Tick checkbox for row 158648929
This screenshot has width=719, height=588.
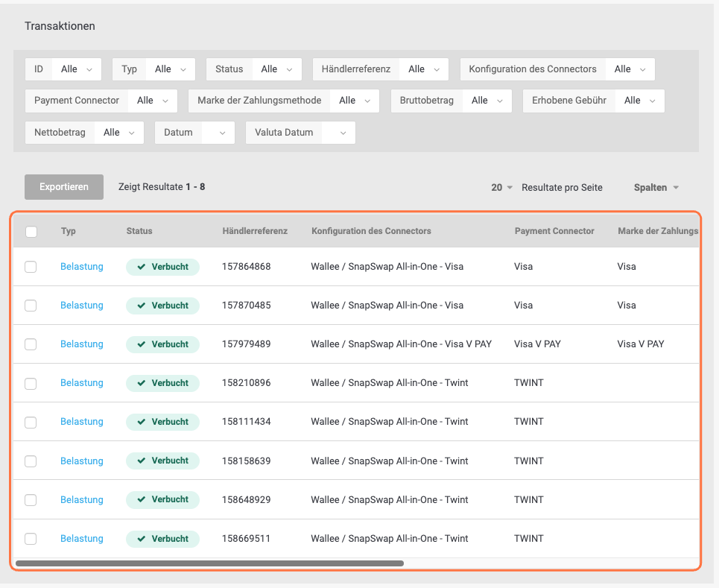pos(31,500)
